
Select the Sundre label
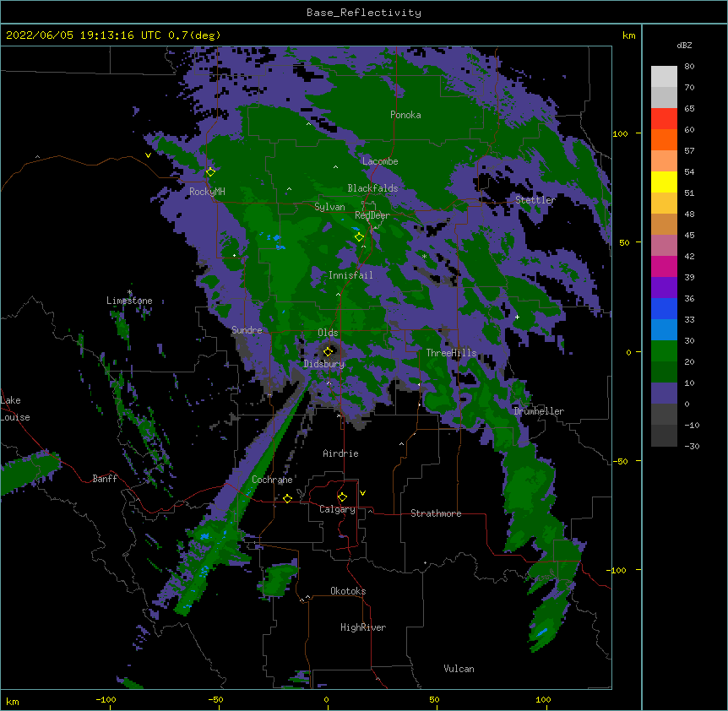coord(247,330)
